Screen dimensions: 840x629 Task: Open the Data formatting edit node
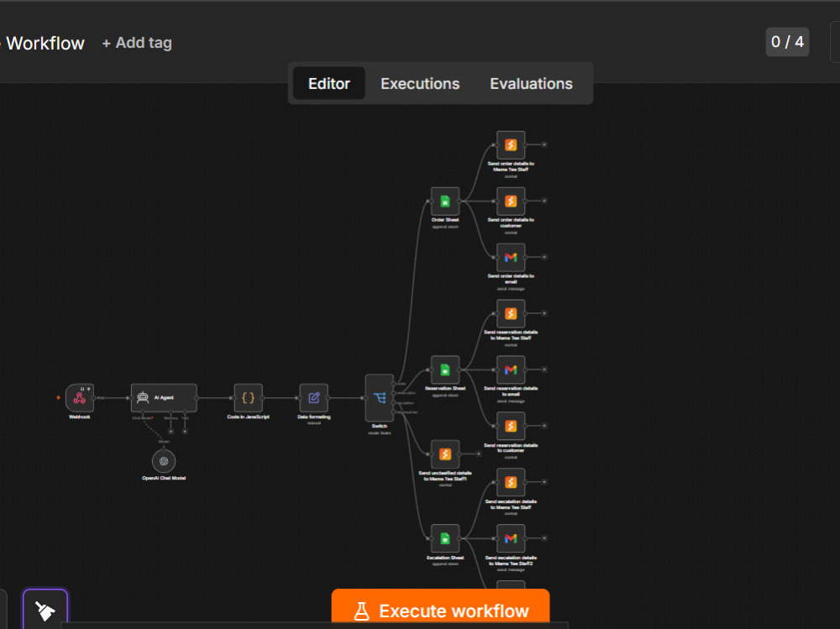[314, 397]
